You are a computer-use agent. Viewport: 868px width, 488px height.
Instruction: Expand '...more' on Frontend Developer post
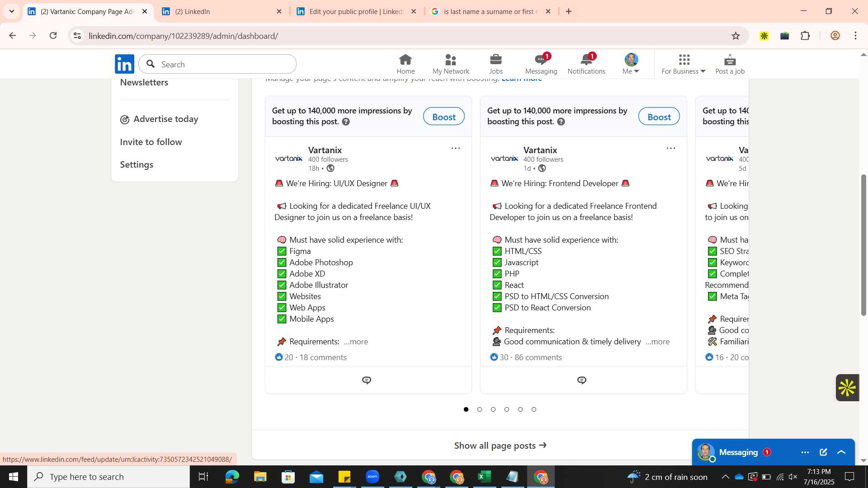(657, 342)
